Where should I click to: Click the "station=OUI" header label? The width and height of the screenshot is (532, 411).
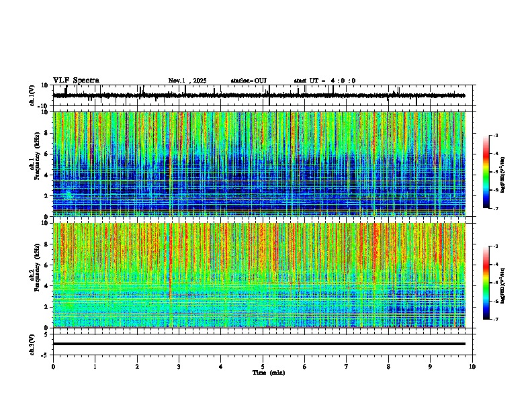(249, 81)
